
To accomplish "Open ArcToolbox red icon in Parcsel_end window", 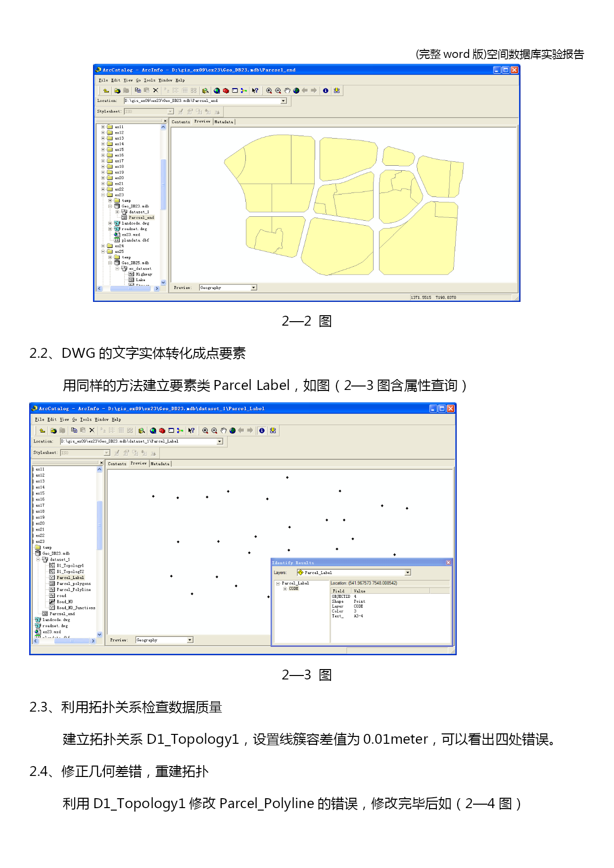I will [x=226, y=91].
